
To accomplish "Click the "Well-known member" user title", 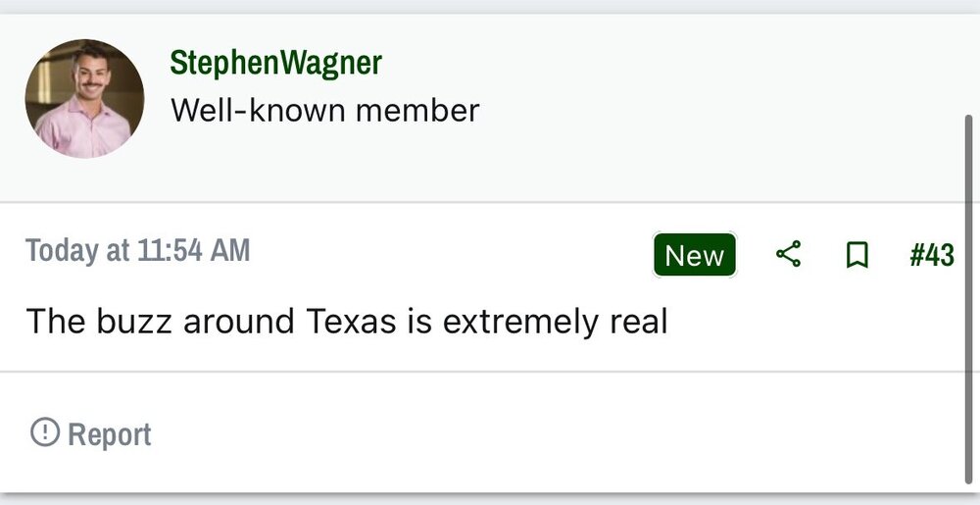I will (x=324, y=110).
